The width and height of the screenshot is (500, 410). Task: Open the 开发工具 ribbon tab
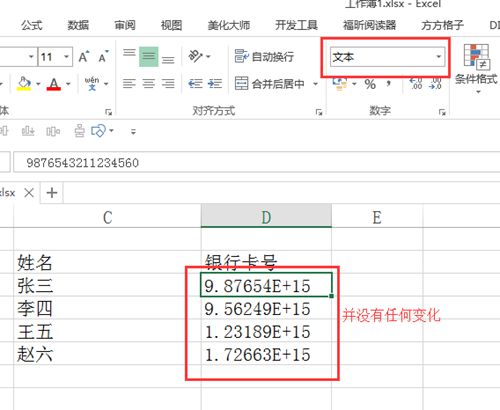[x=296, y=25]
